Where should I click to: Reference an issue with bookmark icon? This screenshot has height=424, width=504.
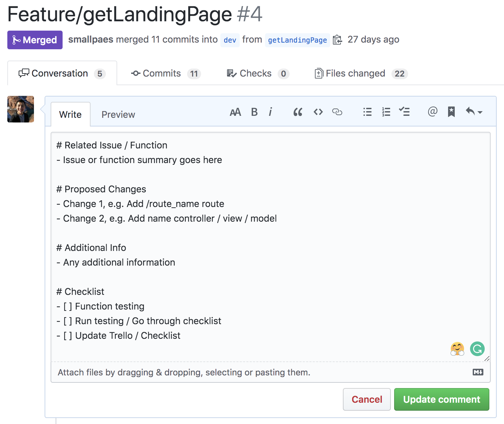(451, 112)
